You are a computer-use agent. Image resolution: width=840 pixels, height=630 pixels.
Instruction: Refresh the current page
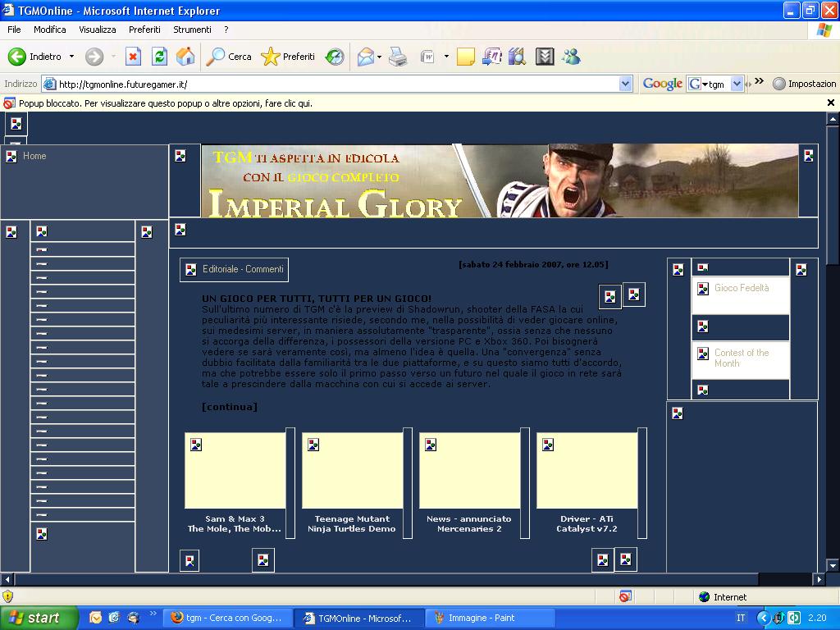point(159,57)
